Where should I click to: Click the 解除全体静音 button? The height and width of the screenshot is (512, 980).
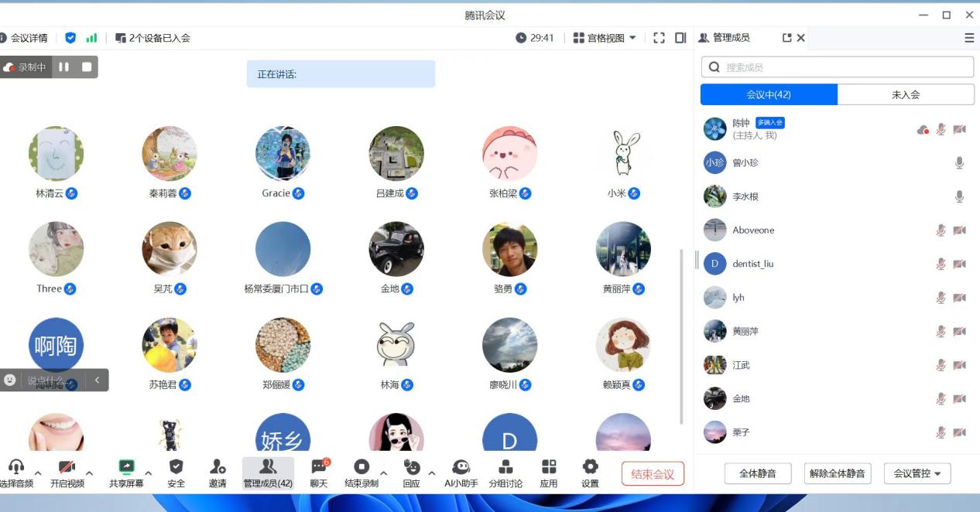[x=838, y=473]
